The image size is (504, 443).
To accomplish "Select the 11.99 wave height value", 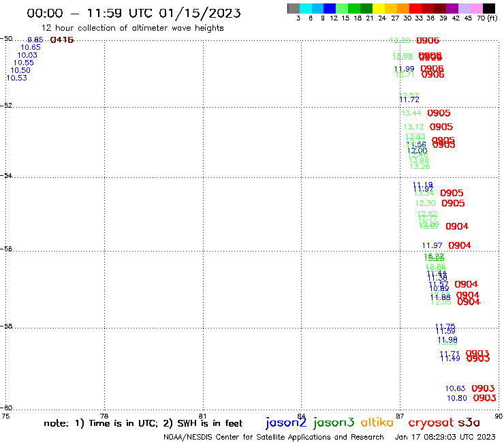I will 404,69.
